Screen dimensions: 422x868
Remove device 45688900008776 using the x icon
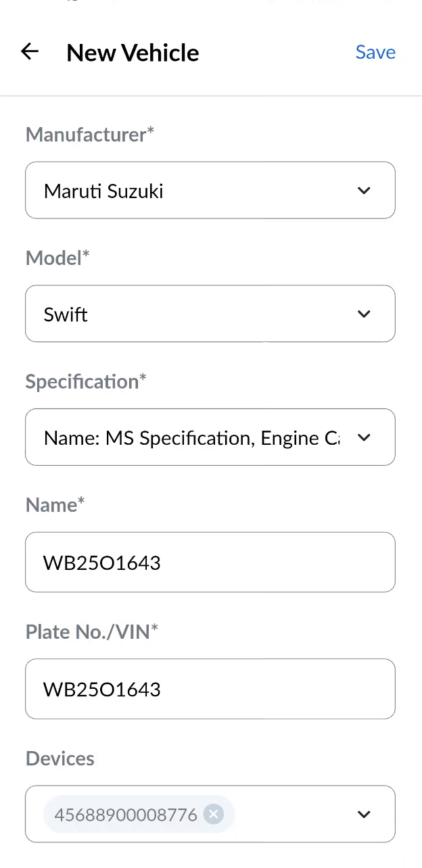pyautogui.click(x=214, y=815)
